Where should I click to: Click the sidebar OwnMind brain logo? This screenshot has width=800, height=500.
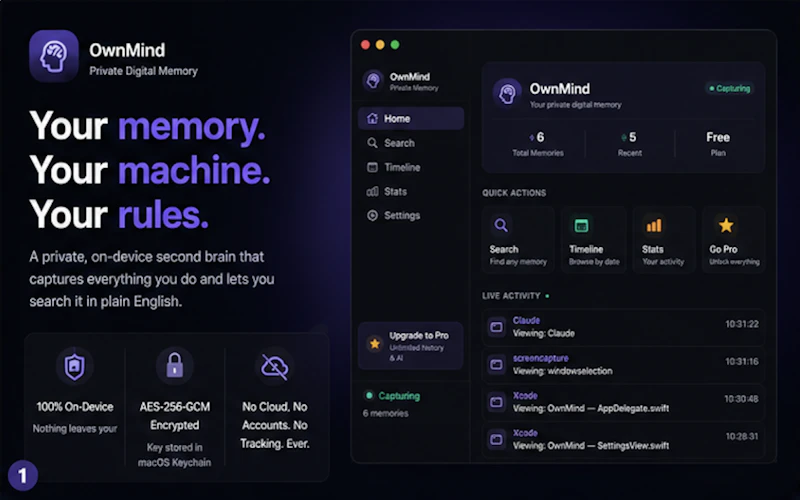click(x=373, y=81)
